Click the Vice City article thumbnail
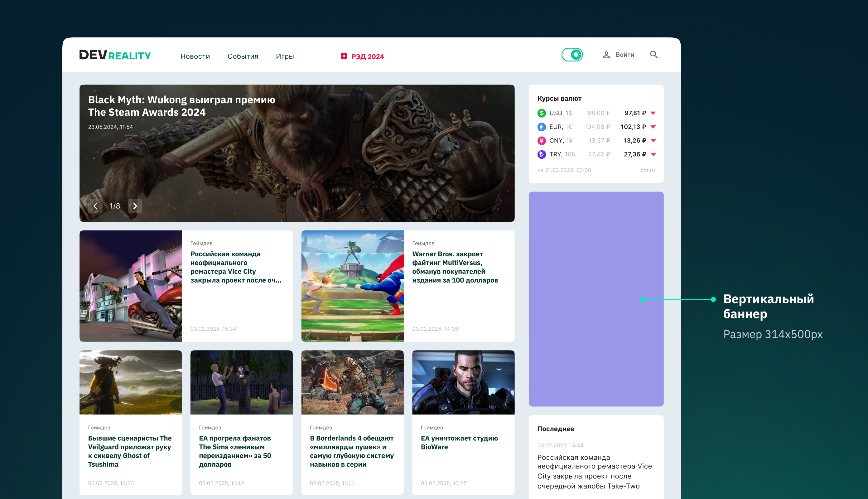 [x=131, y=286]
